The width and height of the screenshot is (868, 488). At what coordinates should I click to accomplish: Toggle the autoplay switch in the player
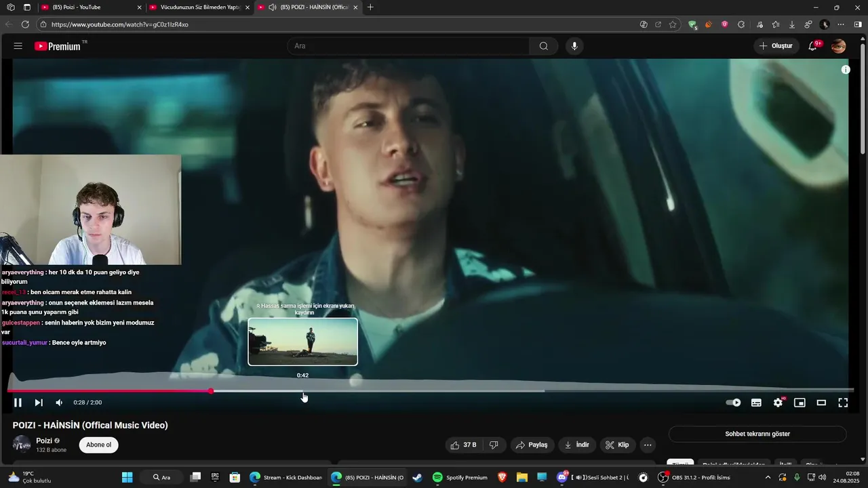pyautogui.click(x=733, y=403)
